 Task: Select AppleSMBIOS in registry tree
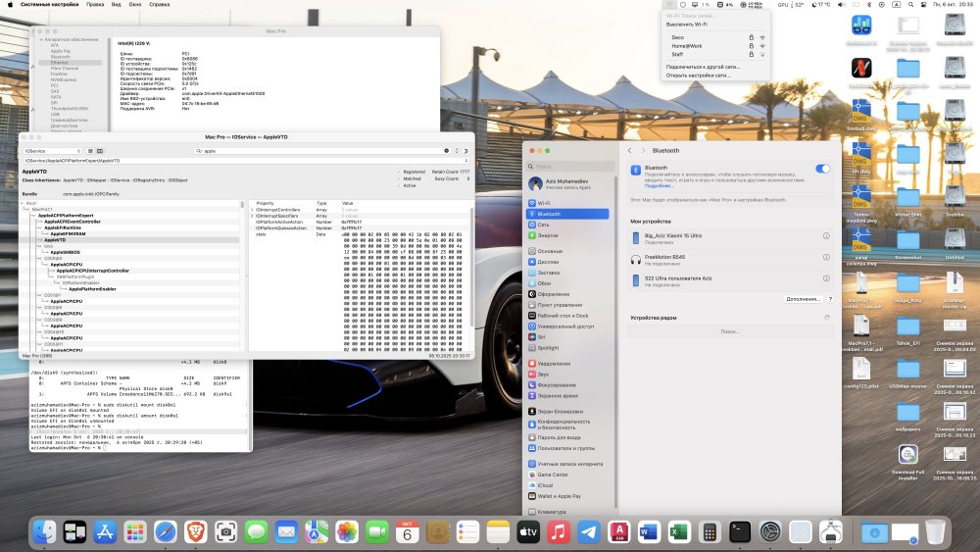[65, 253]
